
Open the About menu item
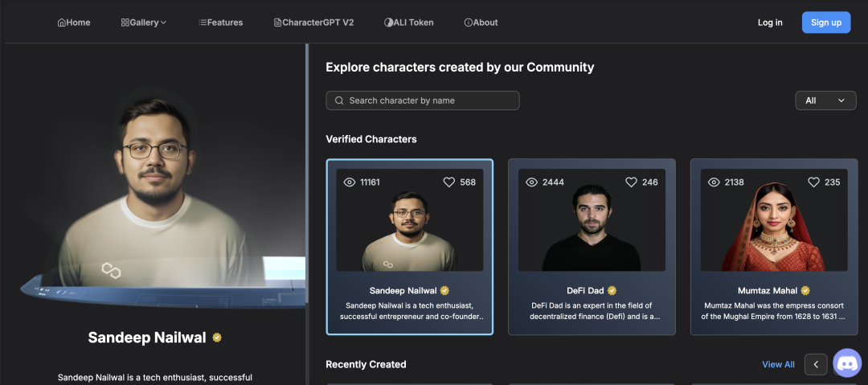coord(481,23)
